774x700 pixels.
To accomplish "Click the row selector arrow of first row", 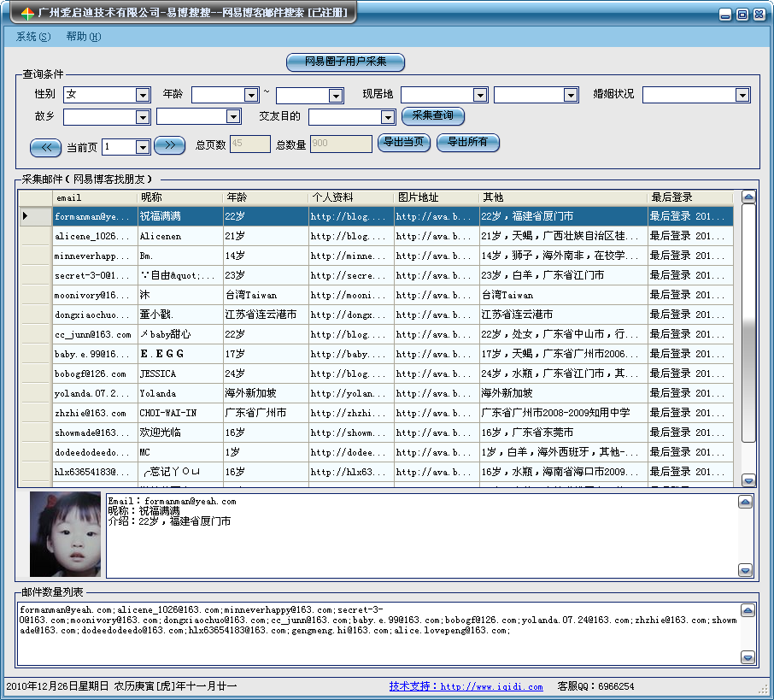I will tap(36, 216).
